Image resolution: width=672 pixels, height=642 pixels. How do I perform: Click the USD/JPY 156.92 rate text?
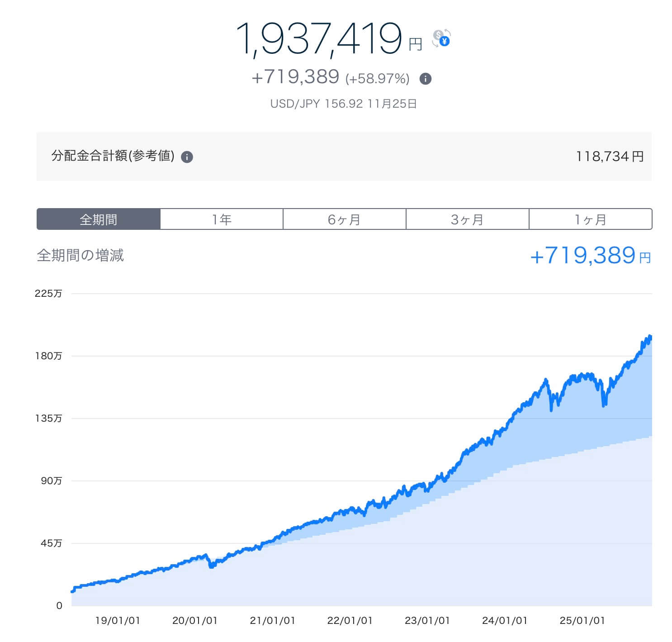point(343,104)
